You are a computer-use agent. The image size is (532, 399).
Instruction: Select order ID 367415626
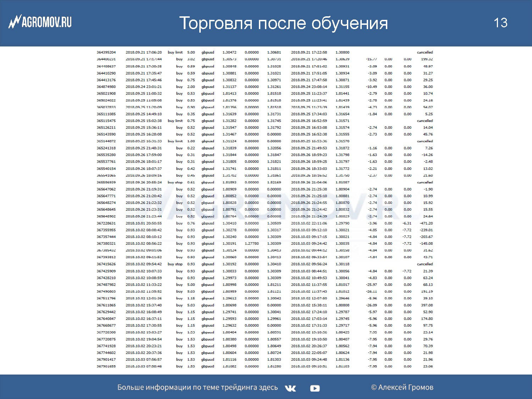pos(106,264)
